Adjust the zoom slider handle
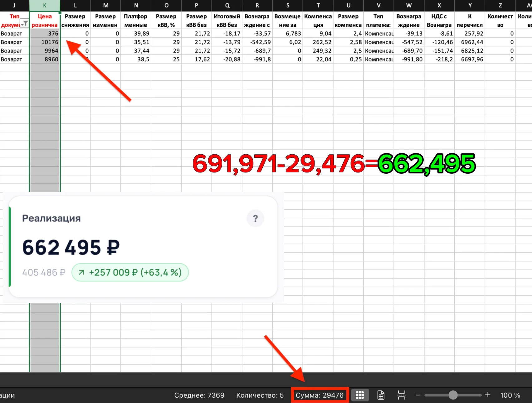This screenshot has width=532, height=403. click(x=453, y=395)
